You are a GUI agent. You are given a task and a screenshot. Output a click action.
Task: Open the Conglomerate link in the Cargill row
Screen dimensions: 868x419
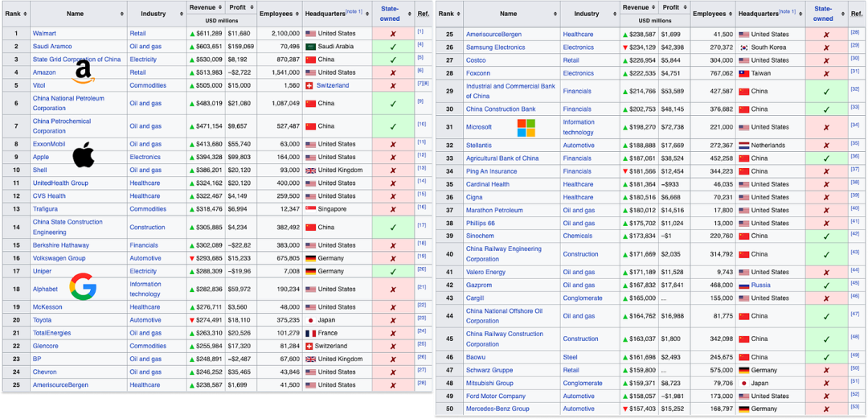point(583,298)
